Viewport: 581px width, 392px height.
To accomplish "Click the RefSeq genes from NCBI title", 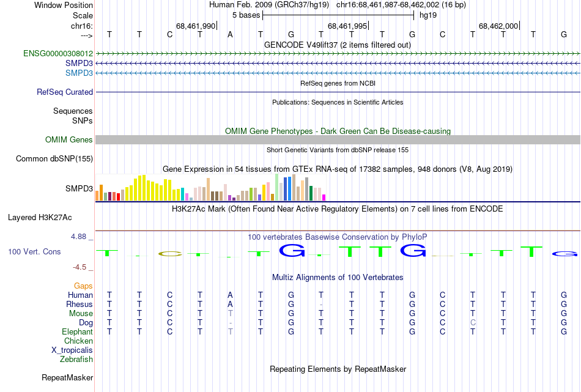I will click(338, 83).
